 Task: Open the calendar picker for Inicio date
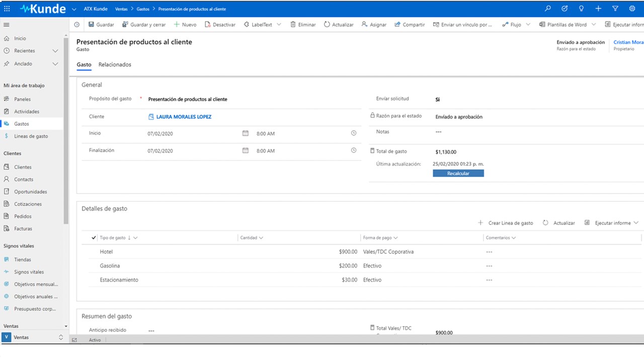246,134
